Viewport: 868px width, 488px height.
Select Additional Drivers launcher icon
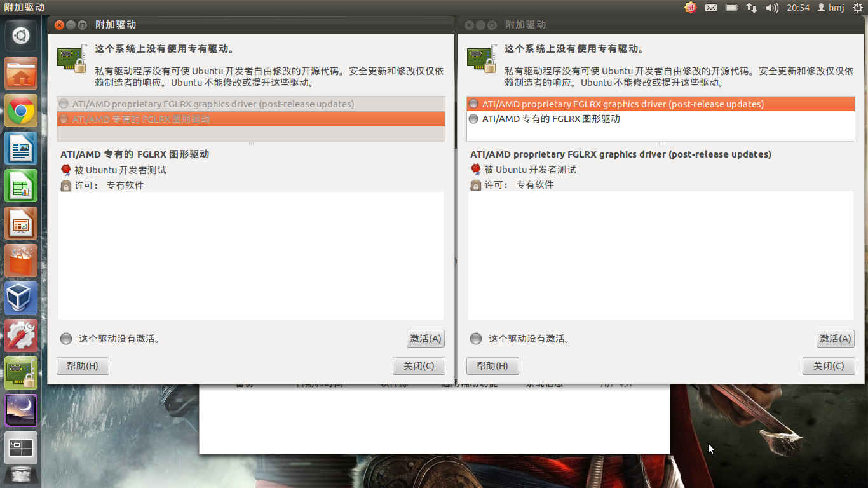21,373
